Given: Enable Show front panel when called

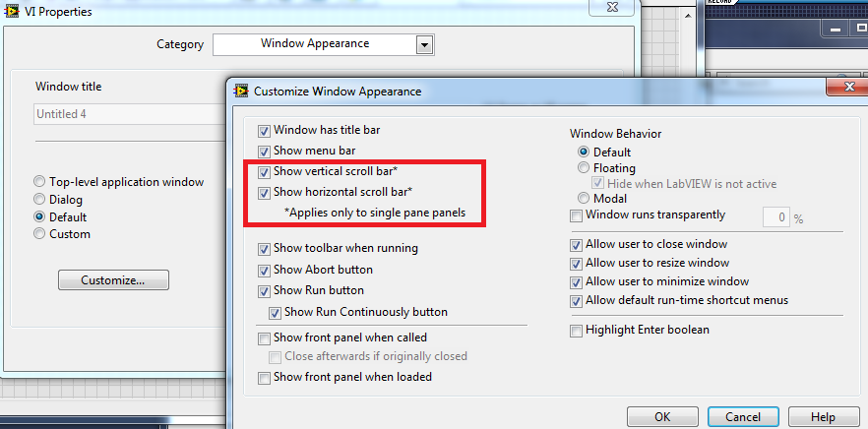Looking at the screenshot, I should click(264, 338).
